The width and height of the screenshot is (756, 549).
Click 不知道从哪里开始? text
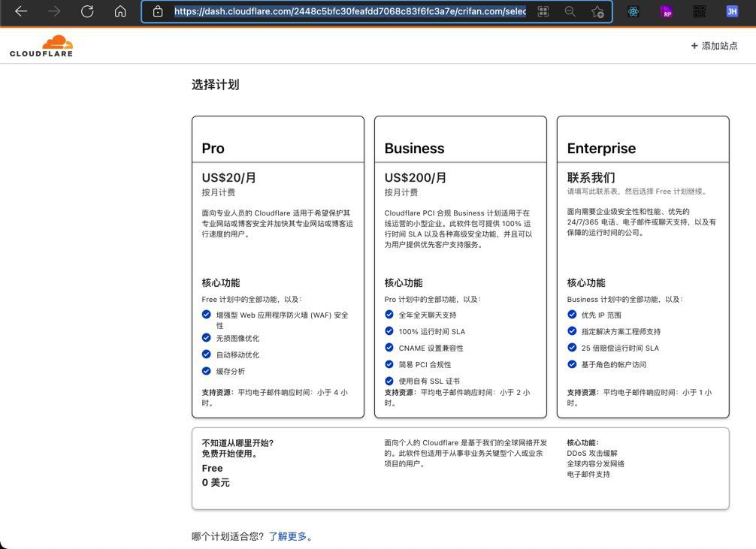coord(237,443)
